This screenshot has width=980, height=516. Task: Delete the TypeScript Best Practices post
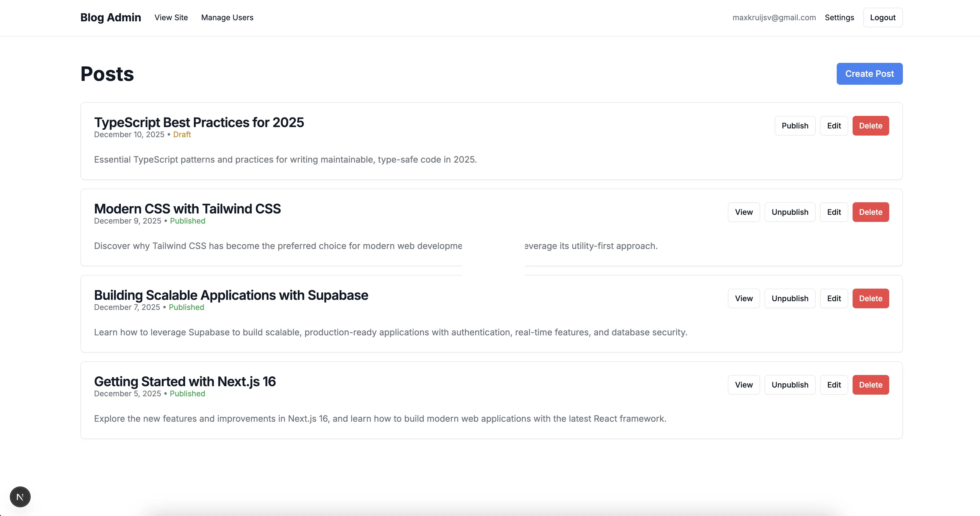pos(870,125)
